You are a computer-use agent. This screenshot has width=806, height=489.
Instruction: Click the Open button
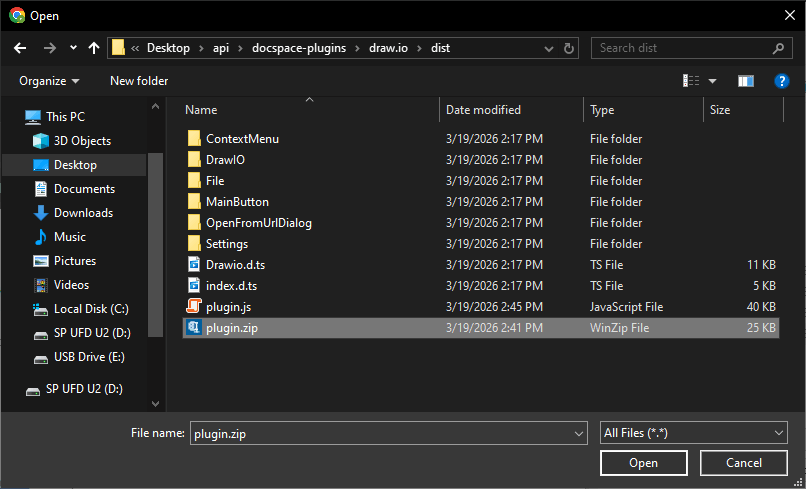pos(644,463)
